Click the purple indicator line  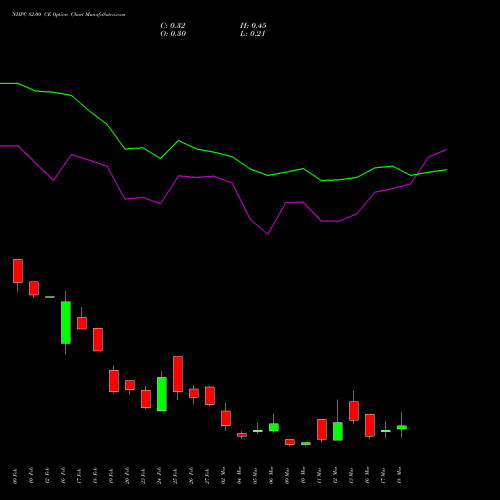232,183
